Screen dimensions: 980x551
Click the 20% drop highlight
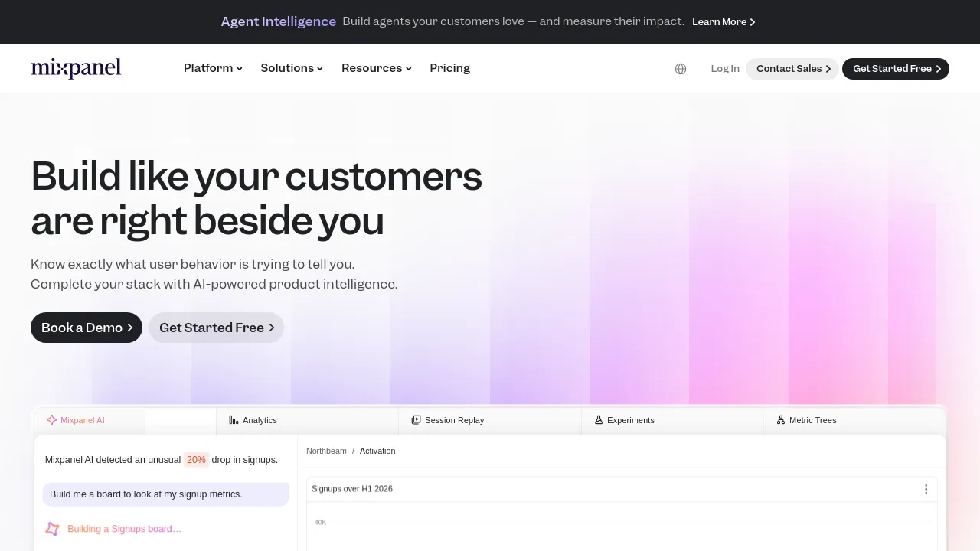pos(196,460)
